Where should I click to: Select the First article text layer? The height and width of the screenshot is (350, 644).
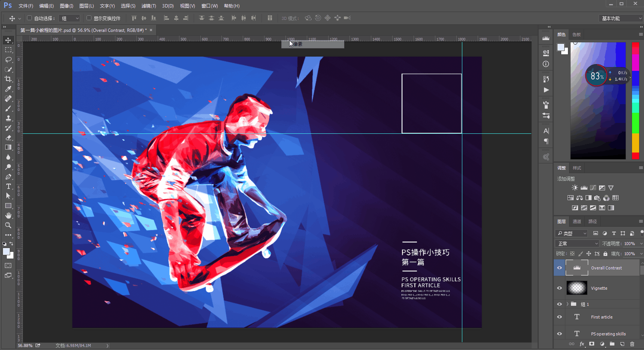pos(602,317)
